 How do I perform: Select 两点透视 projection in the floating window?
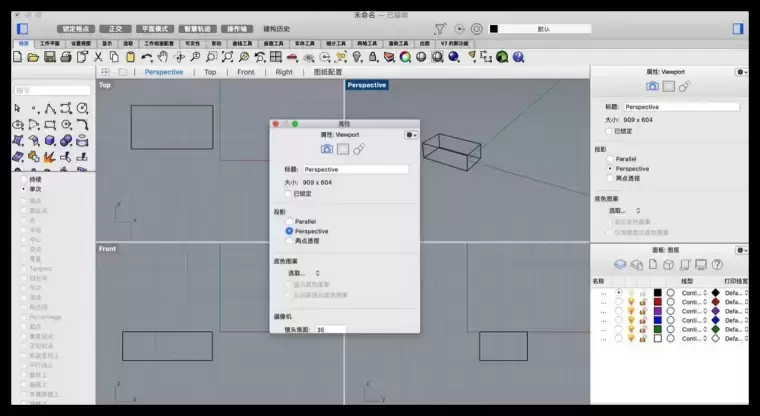289,240
